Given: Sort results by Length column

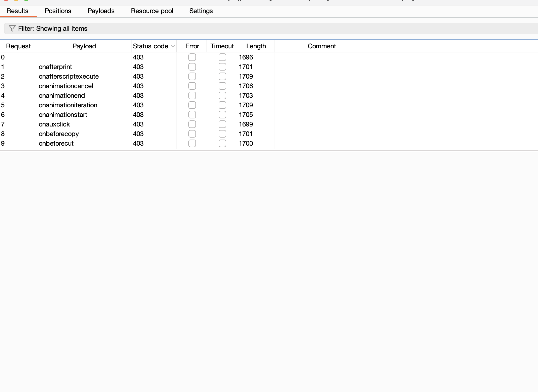Looking at the screenshot, I should point(256,46).
